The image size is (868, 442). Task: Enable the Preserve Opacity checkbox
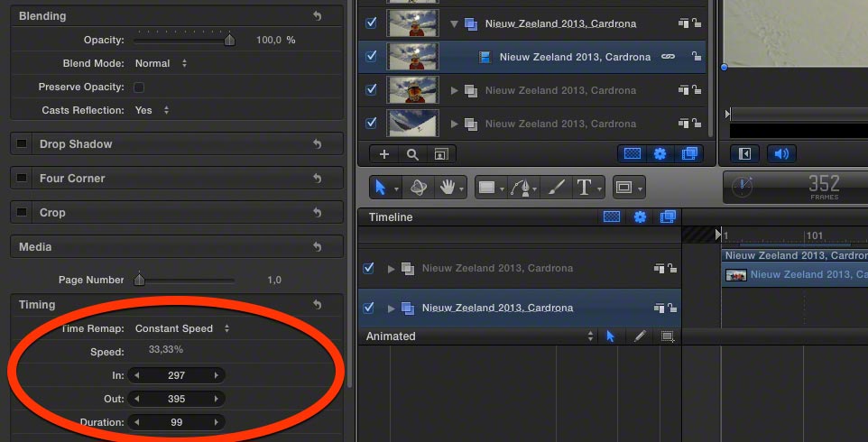click(139, 87)
